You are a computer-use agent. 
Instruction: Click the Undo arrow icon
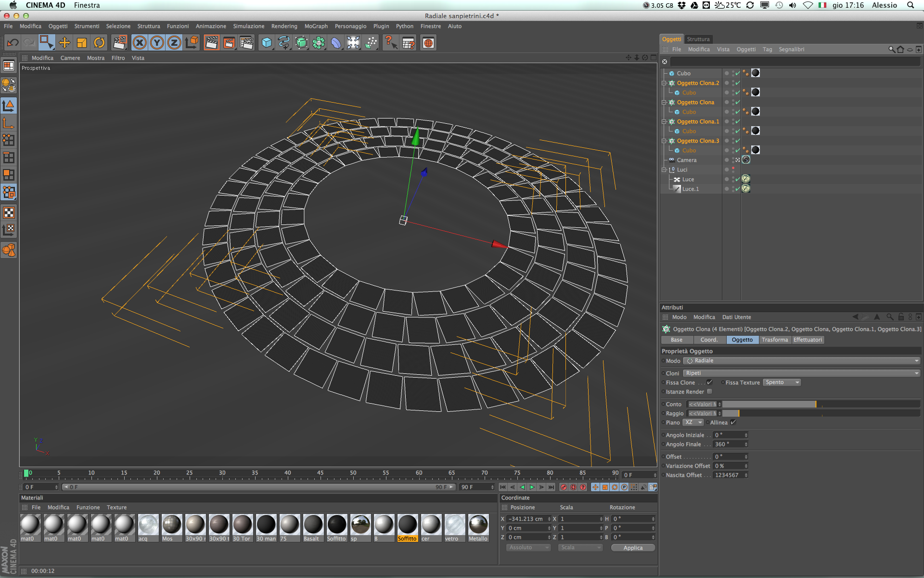tap(13, 43)
